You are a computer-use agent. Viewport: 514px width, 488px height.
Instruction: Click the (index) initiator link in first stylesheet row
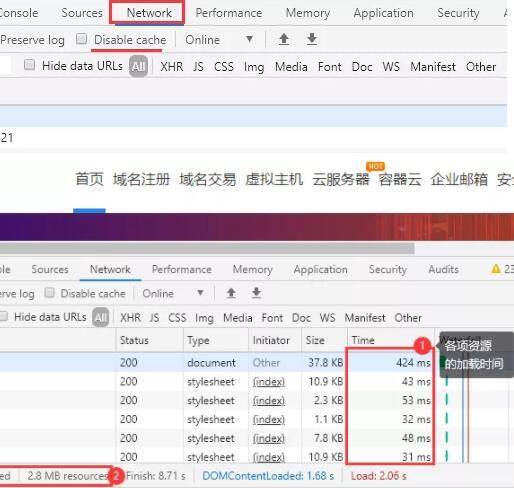pyautogui.click(x=269, y=381)
